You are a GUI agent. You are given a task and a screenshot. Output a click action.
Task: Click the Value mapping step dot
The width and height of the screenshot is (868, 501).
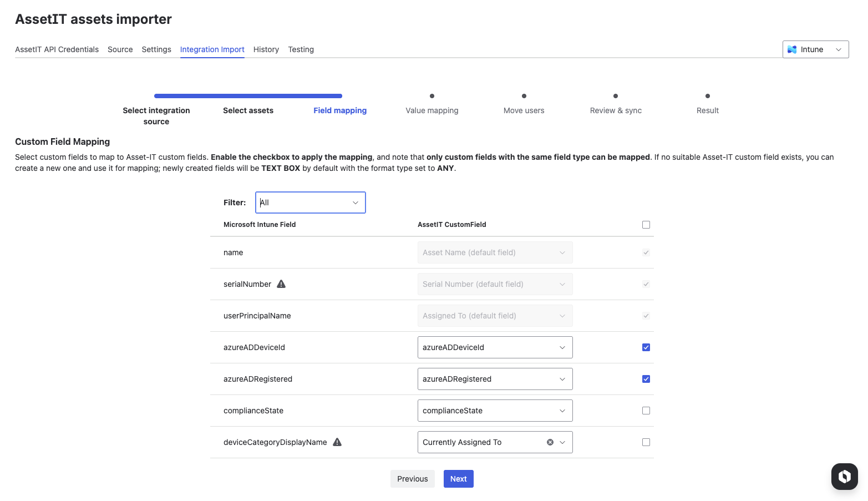432,96
